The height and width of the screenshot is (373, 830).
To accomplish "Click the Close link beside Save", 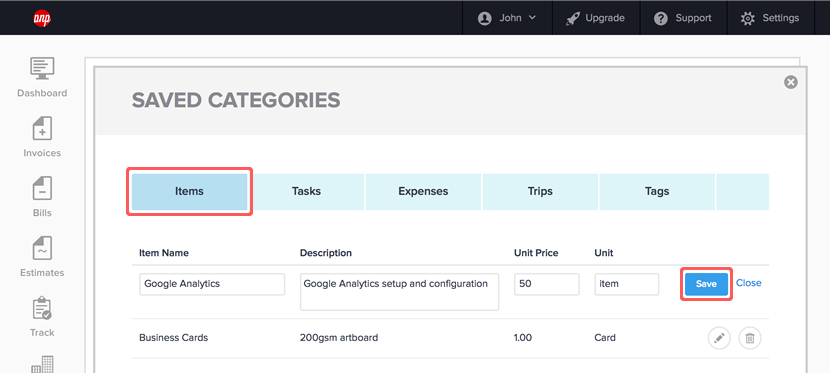I will click(748, 283).
